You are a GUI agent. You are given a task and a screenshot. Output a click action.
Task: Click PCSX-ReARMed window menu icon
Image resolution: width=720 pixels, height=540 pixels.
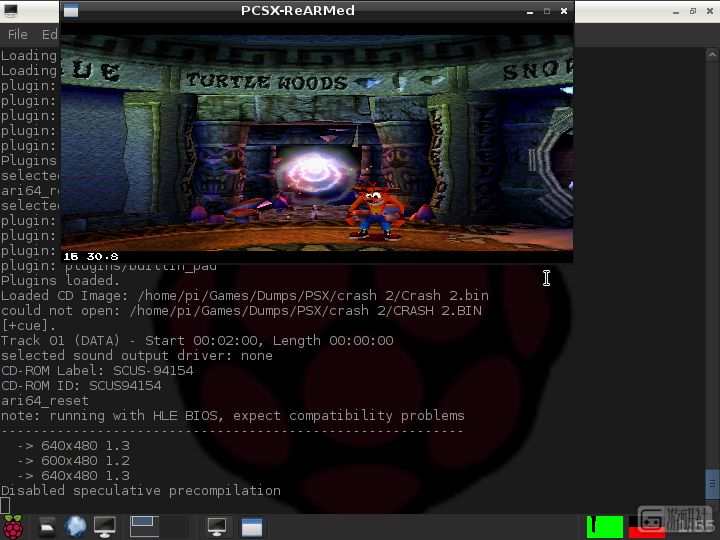pyautogui.click(x=71, y=11)
